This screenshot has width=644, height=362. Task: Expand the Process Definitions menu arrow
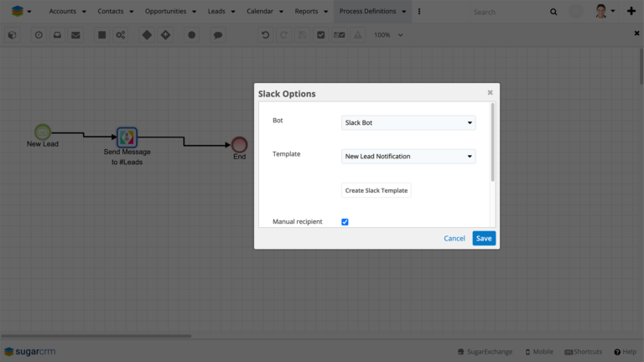403,12
